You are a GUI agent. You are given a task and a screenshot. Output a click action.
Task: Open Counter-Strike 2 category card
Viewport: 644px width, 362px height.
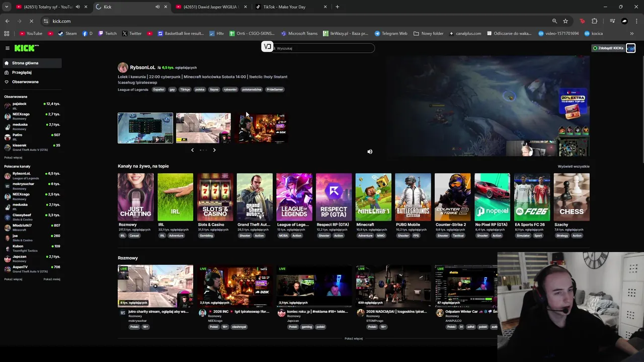453,197
